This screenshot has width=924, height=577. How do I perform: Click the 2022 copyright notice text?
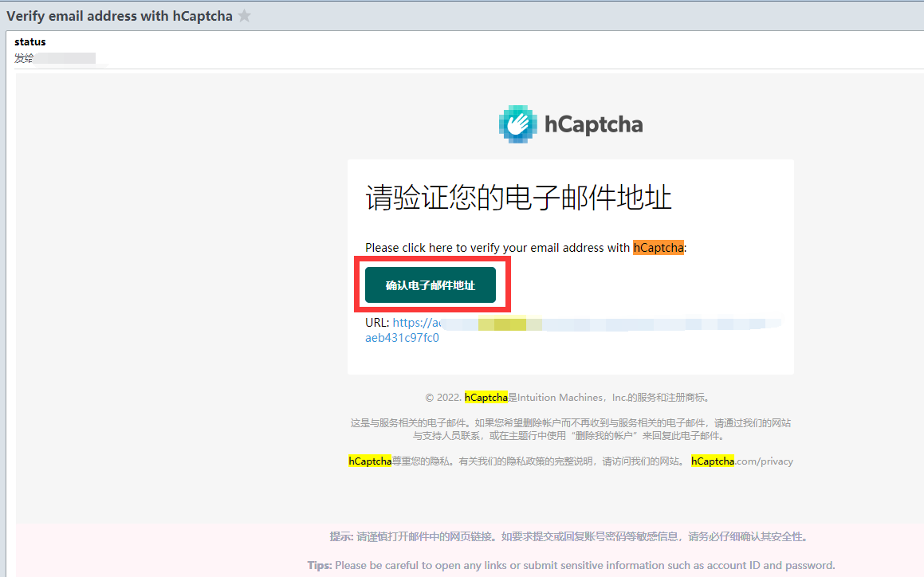click(x=442, y=397)
